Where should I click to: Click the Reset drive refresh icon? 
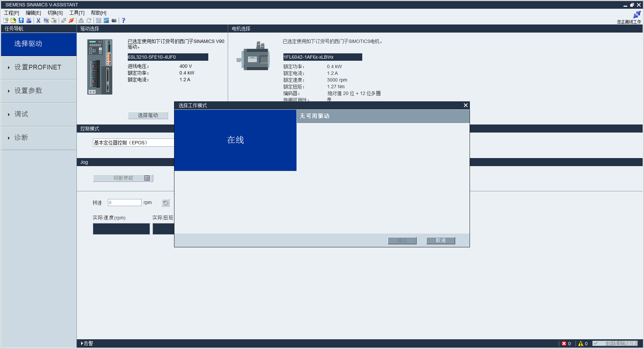coord(89,20)
